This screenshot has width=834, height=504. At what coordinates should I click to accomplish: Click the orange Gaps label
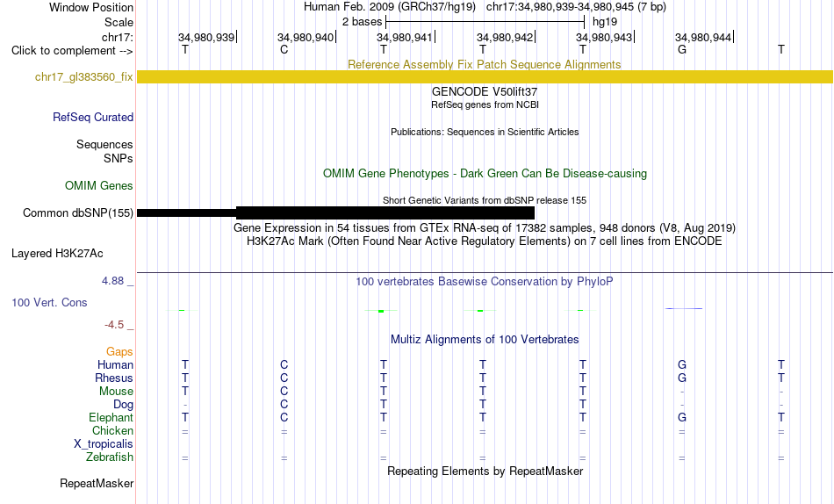(119, 351)
